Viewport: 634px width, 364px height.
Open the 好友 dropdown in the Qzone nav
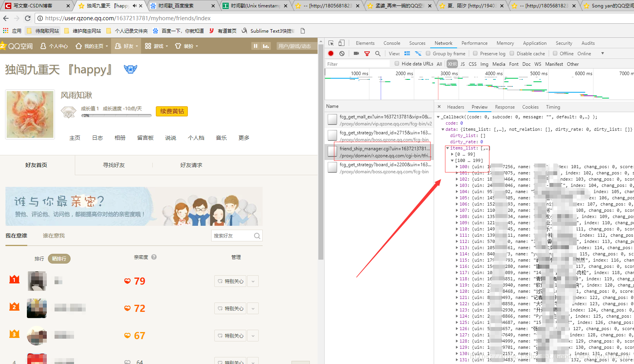pyautogui.click(x=127, y=46)
